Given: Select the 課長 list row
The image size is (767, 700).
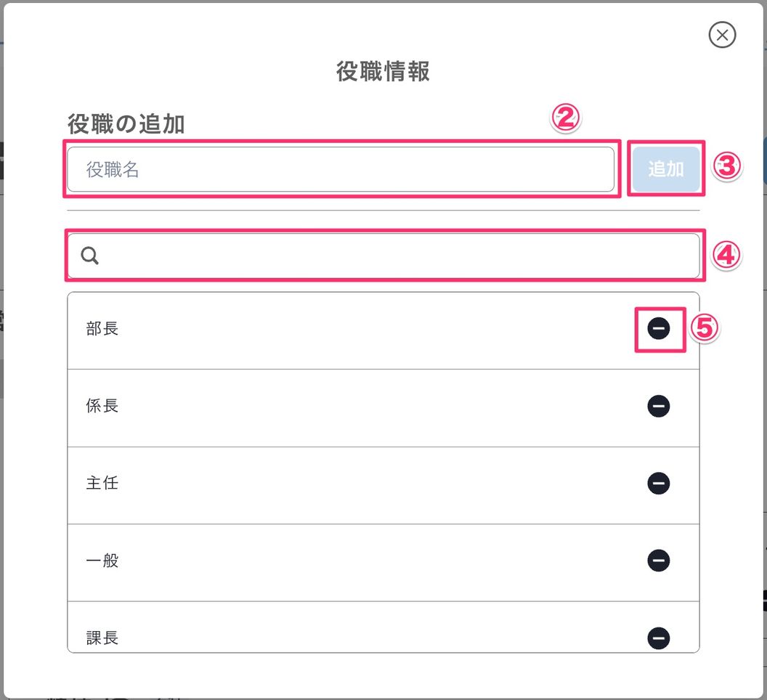Looking at the screenshot, I should (x=383, y=627).
